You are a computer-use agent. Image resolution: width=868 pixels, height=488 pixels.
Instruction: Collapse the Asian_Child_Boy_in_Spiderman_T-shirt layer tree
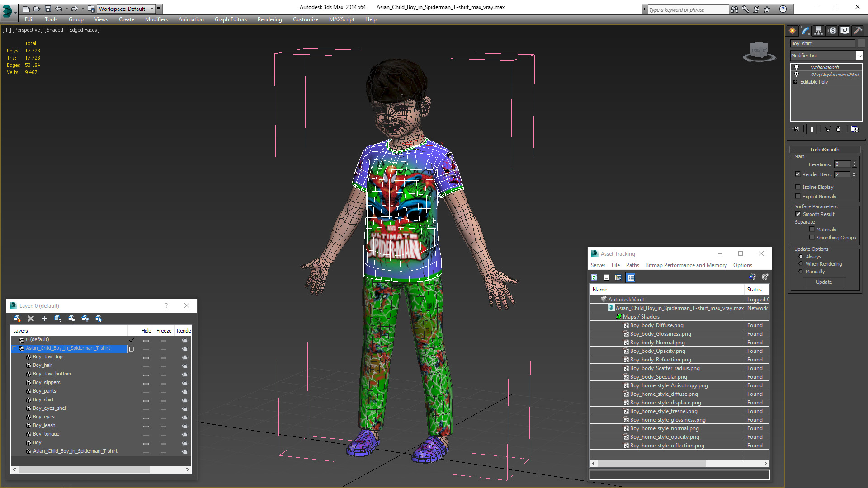point(14,348)
